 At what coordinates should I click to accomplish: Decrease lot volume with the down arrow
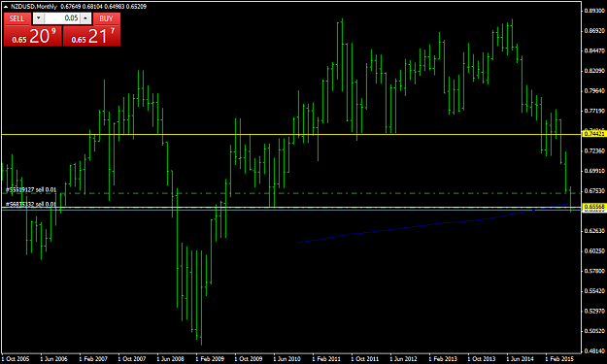39,17
